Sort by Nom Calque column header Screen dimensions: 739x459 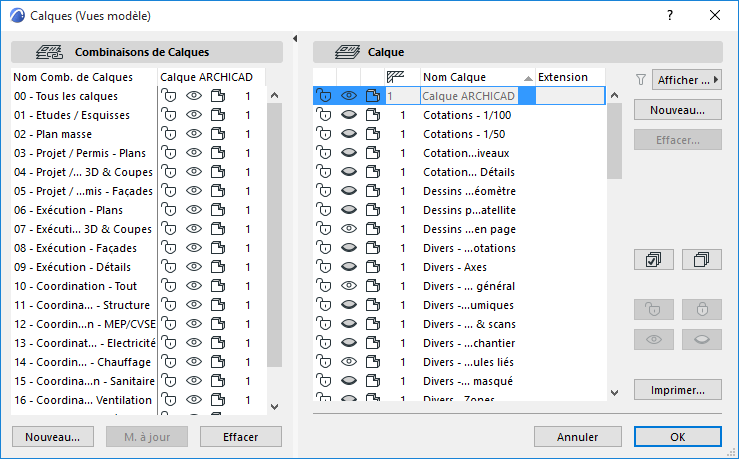coord(477,77)
